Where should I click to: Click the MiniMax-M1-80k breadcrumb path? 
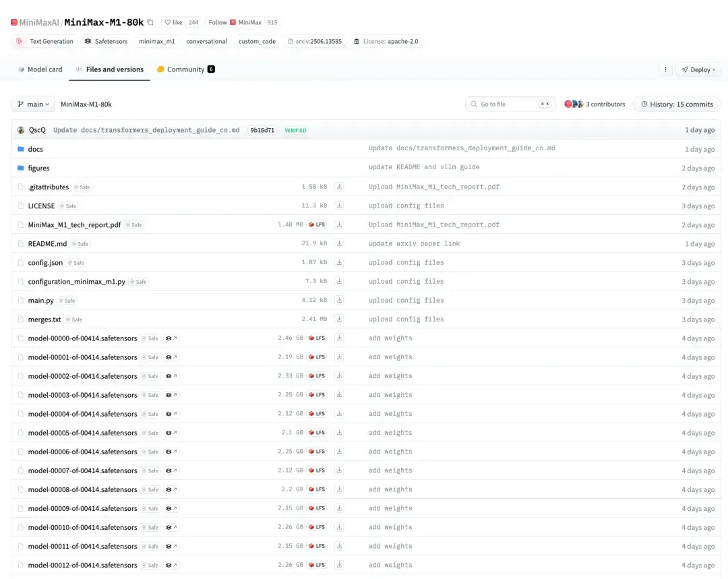pyautogui.click(x=86, y=104)
